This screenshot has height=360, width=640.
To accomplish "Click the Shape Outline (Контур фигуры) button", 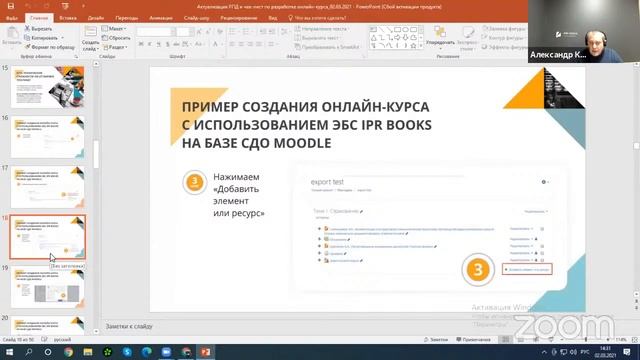I will tap(503, 38).
